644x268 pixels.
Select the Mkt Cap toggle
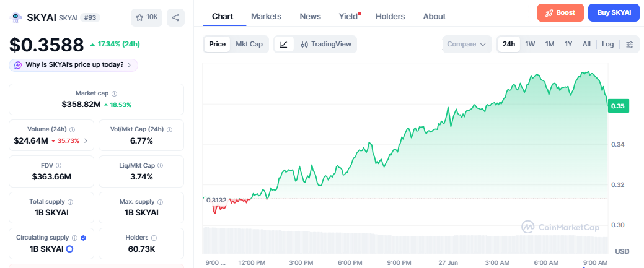[249, 45]
